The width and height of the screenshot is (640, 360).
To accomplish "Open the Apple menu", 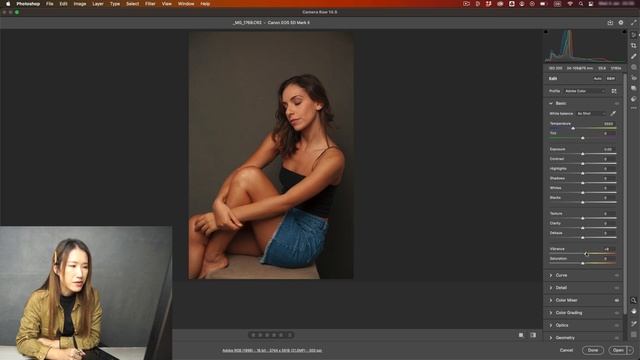I will pos(8,4).
